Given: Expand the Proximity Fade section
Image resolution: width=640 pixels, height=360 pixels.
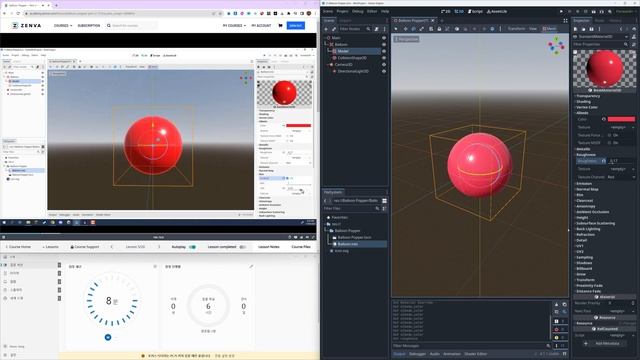Looking at the screenshot, I should click(589, 286).
